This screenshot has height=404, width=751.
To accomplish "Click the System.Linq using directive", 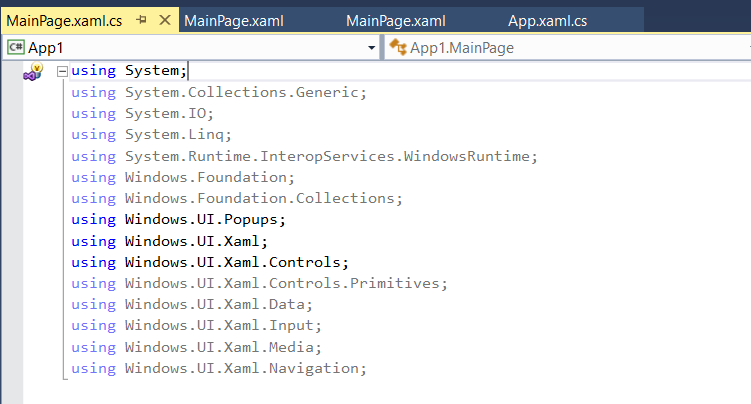I will (151, 135).
